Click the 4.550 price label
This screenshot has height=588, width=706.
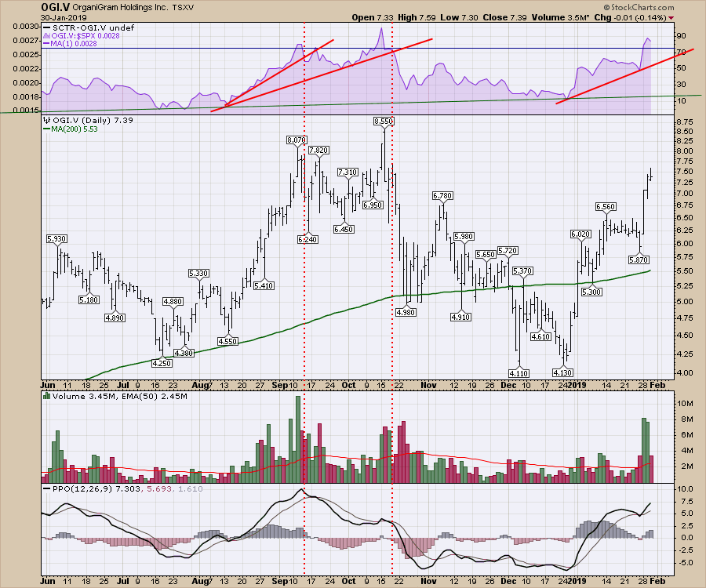[x=228, y=342]
